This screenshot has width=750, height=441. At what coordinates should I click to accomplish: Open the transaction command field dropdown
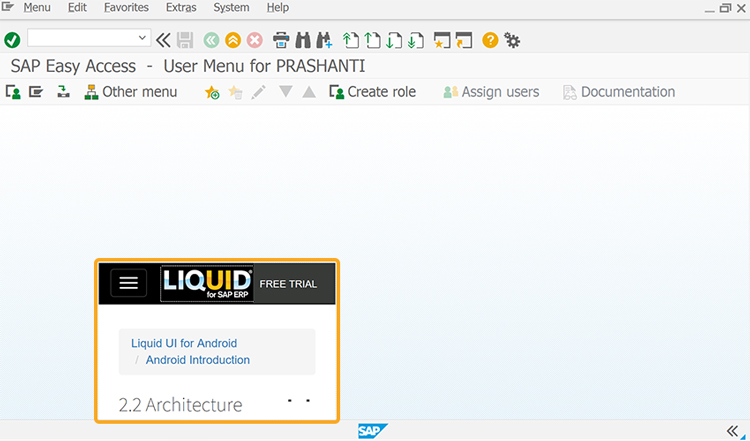tap(142, 38)
